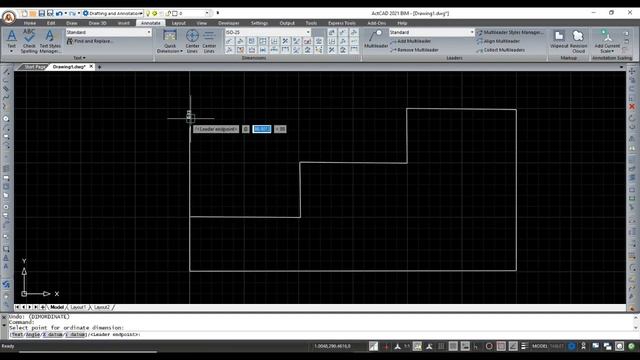640x360 pixels.
Task: Open the Output ribbon tab
Action: tap(287, 23)
